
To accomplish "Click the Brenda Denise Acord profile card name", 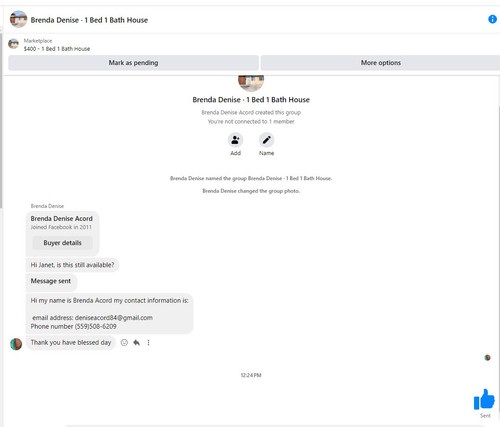I will pos(62,219).
